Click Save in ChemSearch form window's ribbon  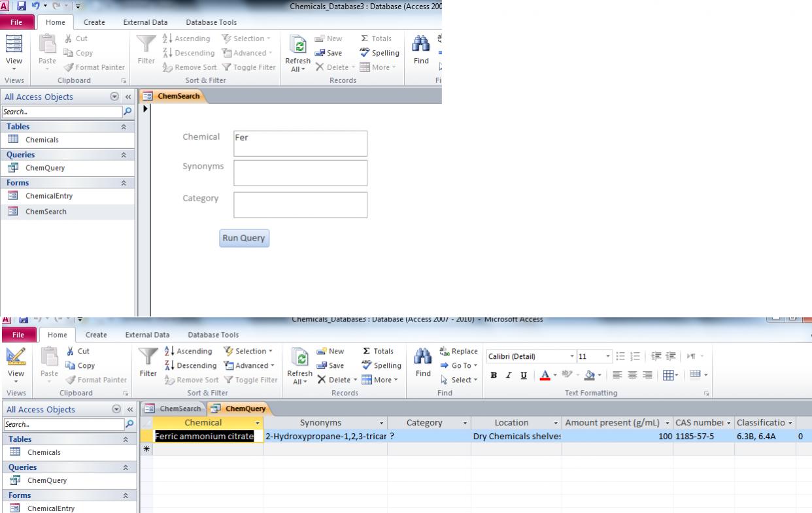330,53
